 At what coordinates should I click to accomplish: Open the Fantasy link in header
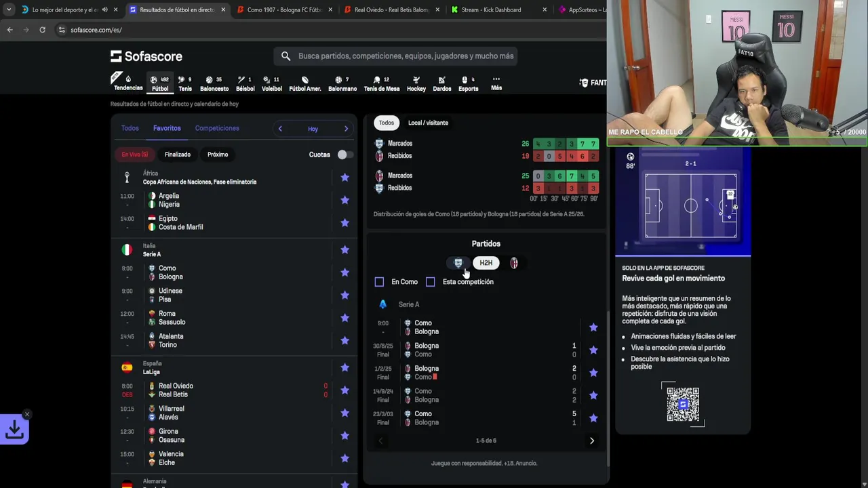[593, 83]
